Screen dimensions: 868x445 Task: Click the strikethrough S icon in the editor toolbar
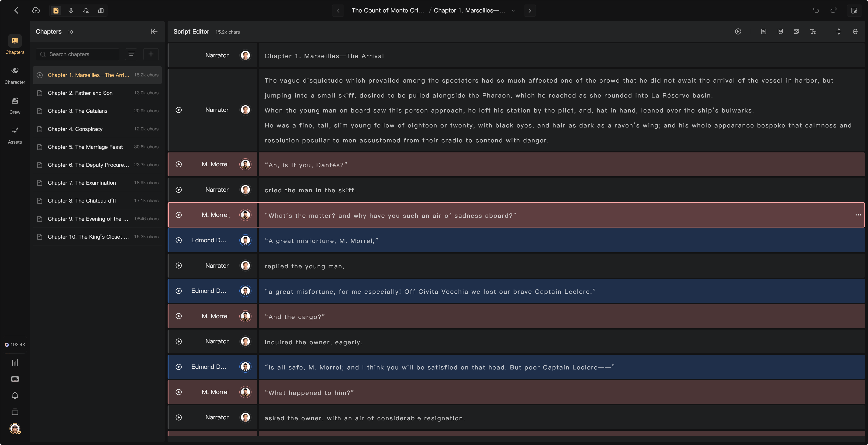coord(855,31)
